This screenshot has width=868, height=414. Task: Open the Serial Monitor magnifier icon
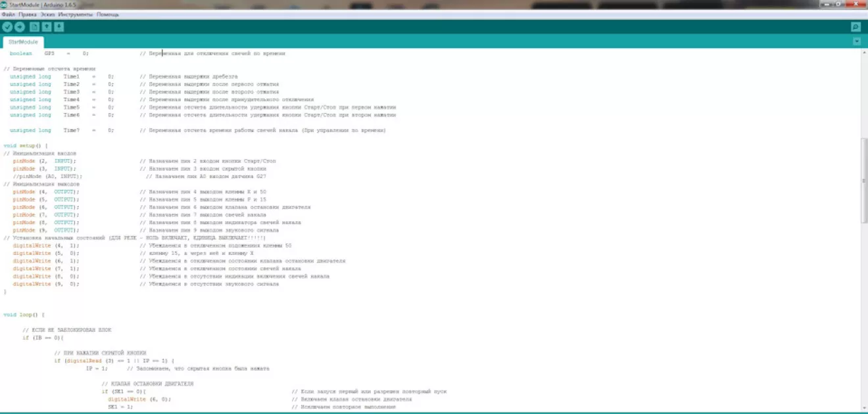[856, 27]
